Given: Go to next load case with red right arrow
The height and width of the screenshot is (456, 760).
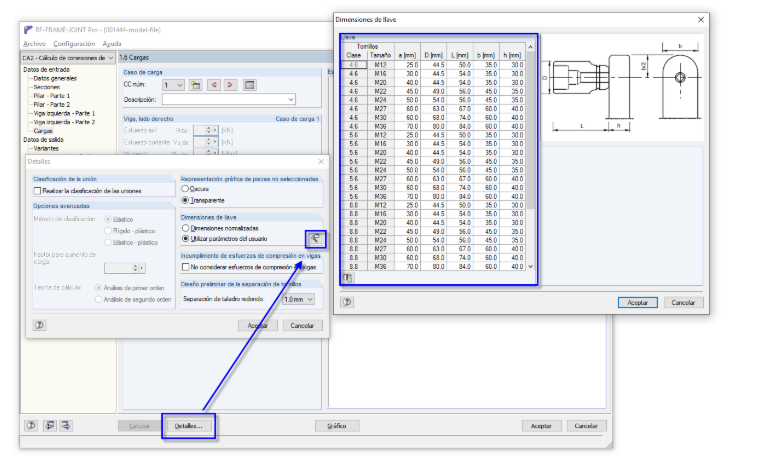Looking at the screenshot, I should (x=230, y=85).
